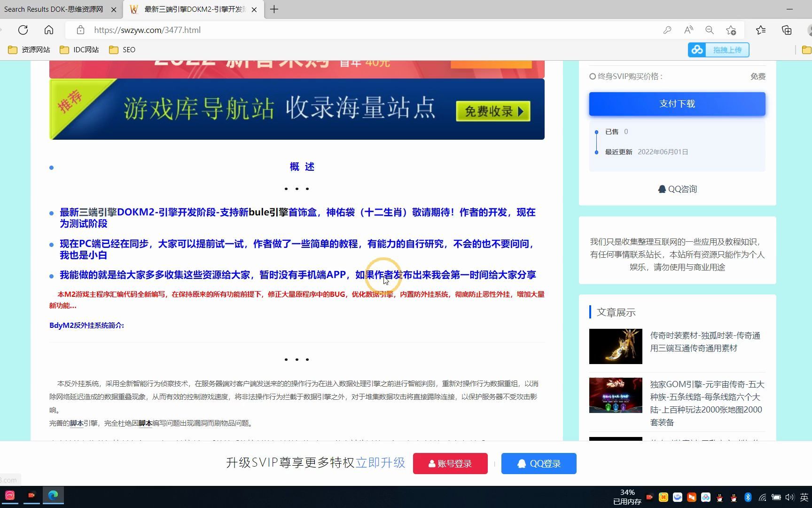The width and height of the screenshot is (812, 508).
Task: Click the zoom magnifier icon in address bar
Action: [710, 30]
